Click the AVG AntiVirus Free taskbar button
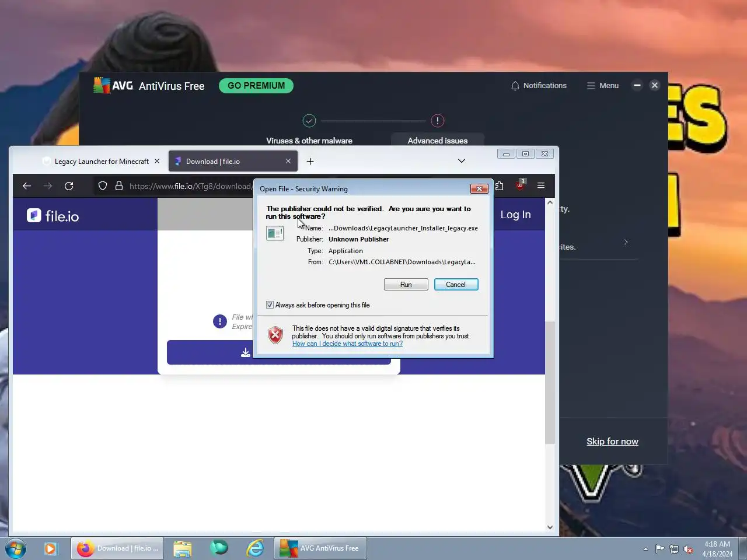This screenshot has width=747, height=560. [320, 548]
